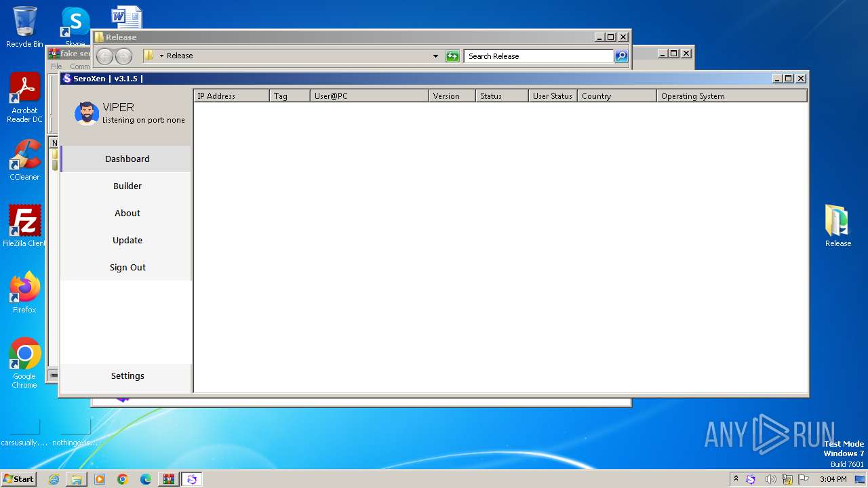Open the Builder section
The height and width of the screenshot is (488, 868).
click(x=127, y=186)
